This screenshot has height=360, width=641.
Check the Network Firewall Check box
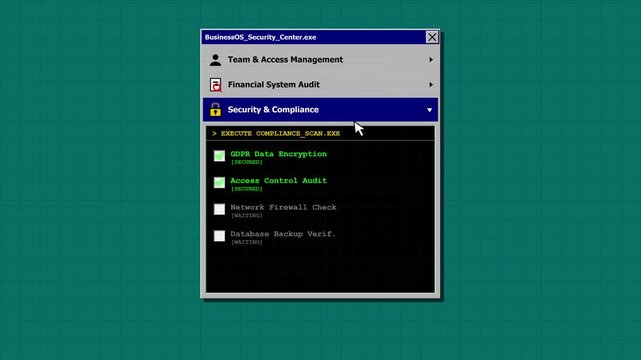219,209
